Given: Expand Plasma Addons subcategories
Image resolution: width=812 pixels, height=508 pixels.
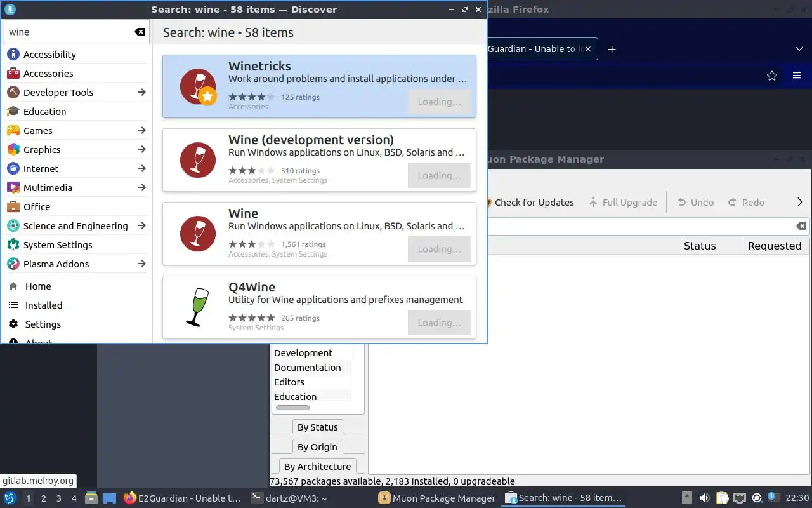Looking at the screenshot, I should pos(141,264).
